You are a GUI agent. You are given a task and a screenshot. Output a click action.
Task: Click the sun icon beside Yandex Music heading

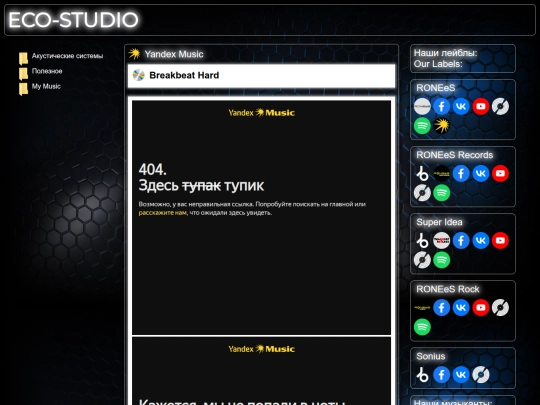[x=134, y=54]
